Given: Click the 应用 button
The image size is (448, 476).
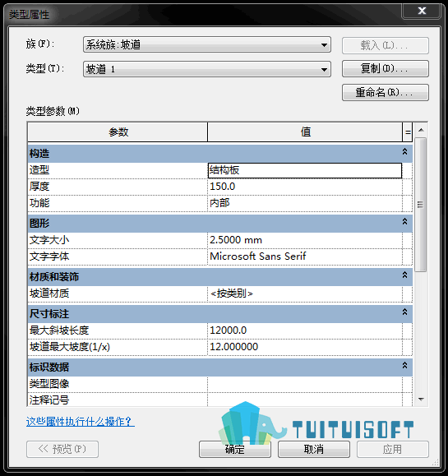Looking at the screenshot, I should (x=393, y=450).
